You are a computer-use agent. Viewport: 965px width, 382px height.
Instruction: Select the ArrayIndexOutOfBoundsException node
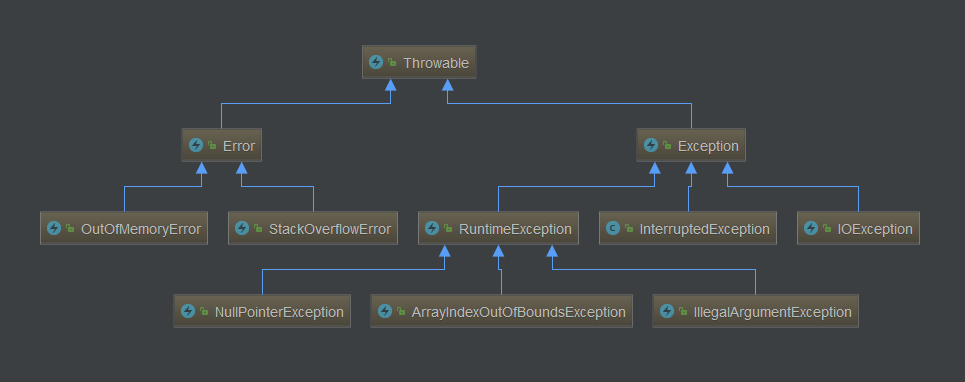coord(502,311)
